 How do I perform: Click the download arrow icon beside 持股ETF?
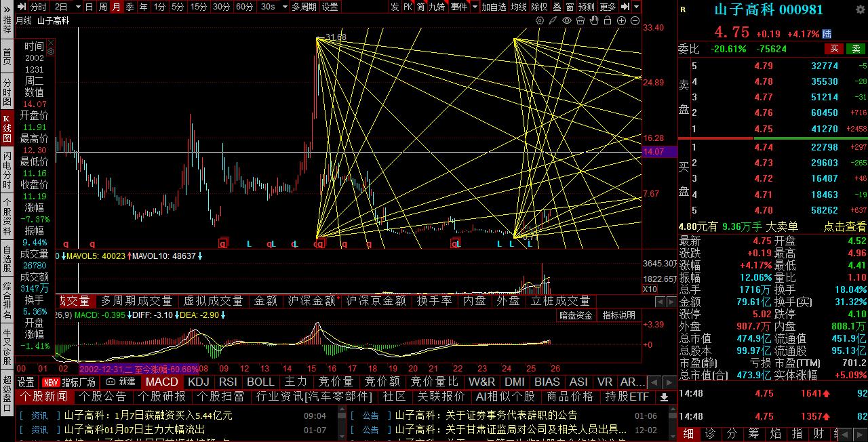pyautogui.click(x=665, y=397)
